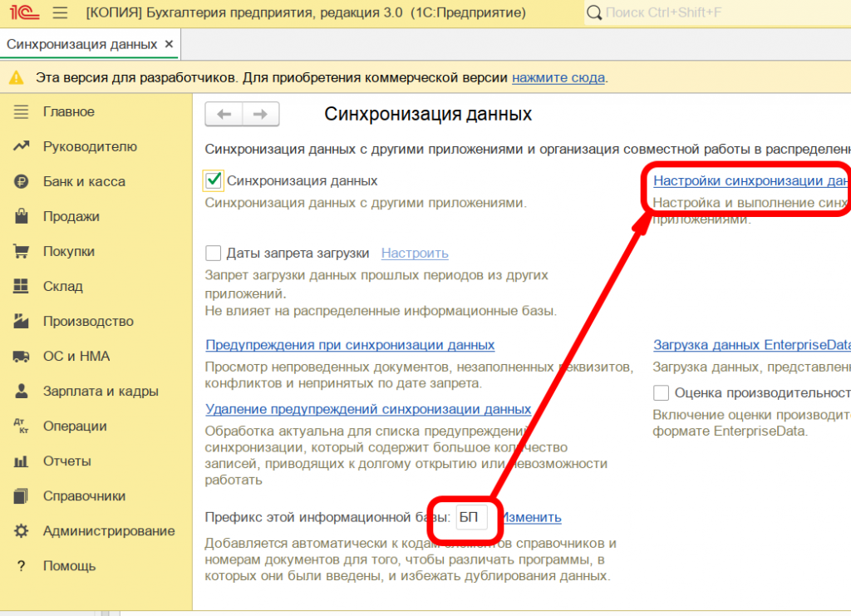The height and width of the screenshot is (616, 851).
Task: Enable the Даты запрета загрузки checkbox
Action: 214,253
